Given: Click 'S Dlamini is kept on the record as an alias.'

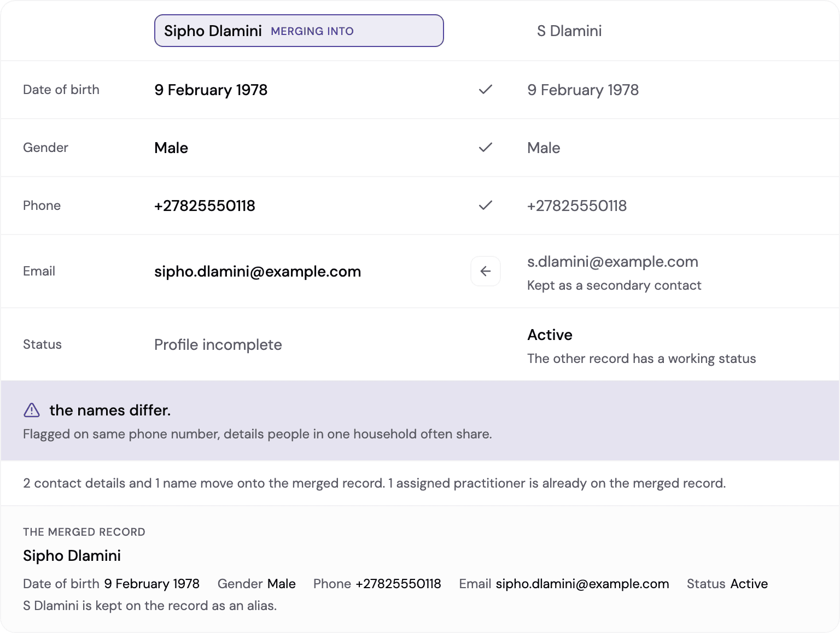Looking at the screenshot, I should (150, 606).
